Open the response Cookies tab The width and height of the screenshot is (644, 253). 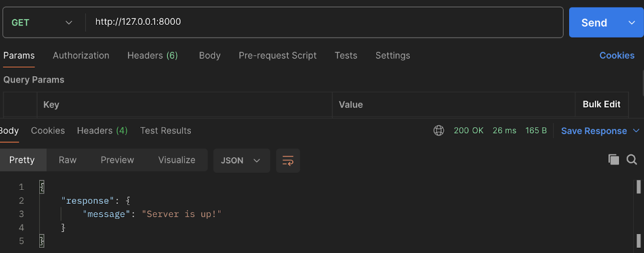coord(48,131)
